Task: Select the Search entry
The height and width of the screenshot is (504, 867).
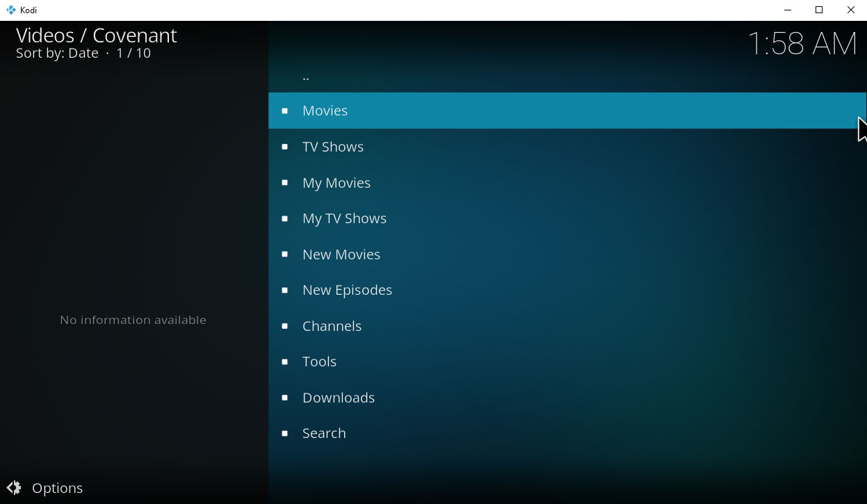Action: pos(567,433)
